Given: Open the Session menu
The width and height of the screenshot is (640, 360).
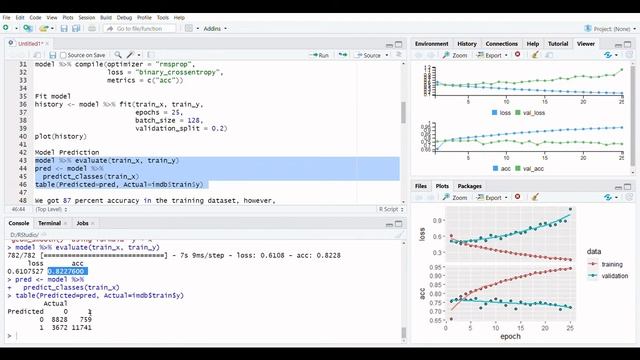Looking at the screenshot, I should click(87, 18).
